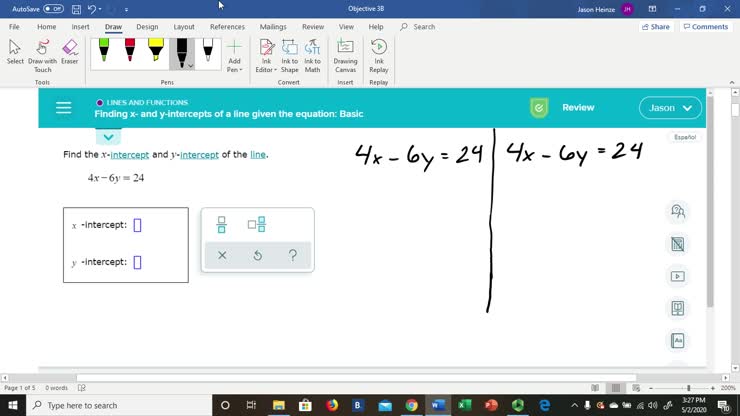740x416 pixels.
Task: Toggle the AutoSave switch
Action: 53,9
